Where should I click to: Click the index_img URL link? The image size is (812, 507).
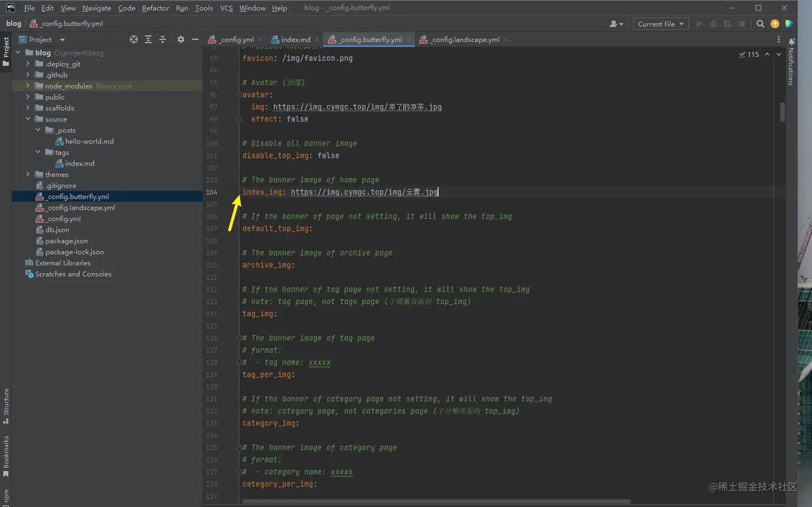[365, 192]
